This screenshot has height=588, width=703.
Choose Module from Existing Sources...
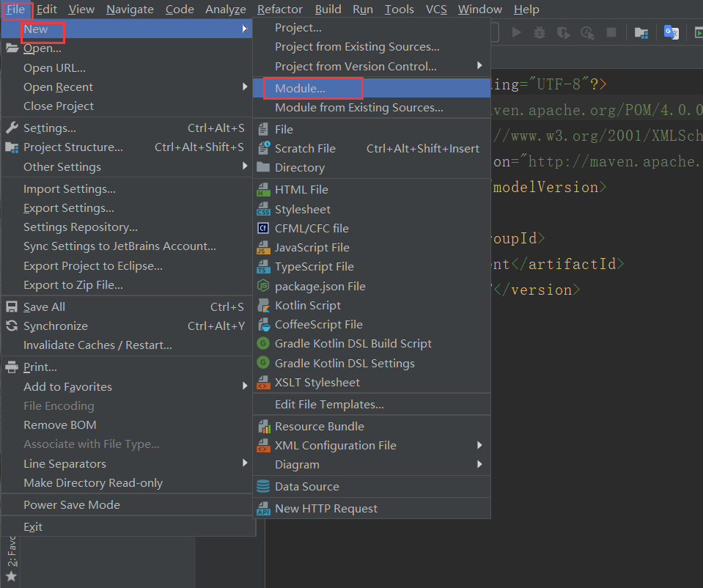tap(372, 108)
